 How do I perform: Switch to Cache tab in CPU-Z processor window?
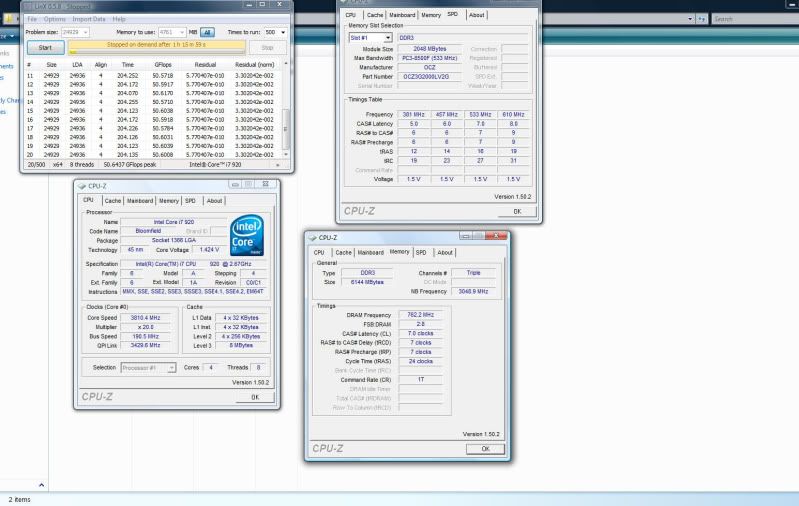[113, 201]
